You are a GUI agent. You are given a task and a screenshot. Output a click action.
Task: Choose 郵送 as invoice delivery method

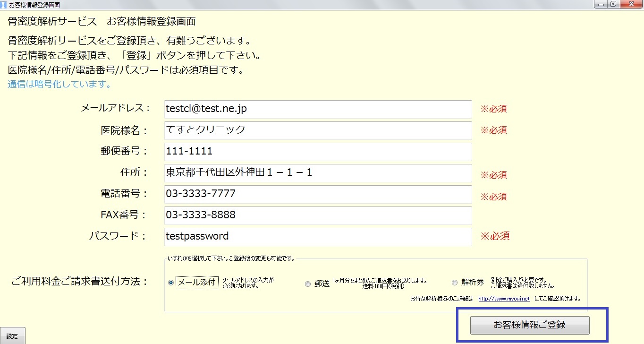[x=308, y=284]
